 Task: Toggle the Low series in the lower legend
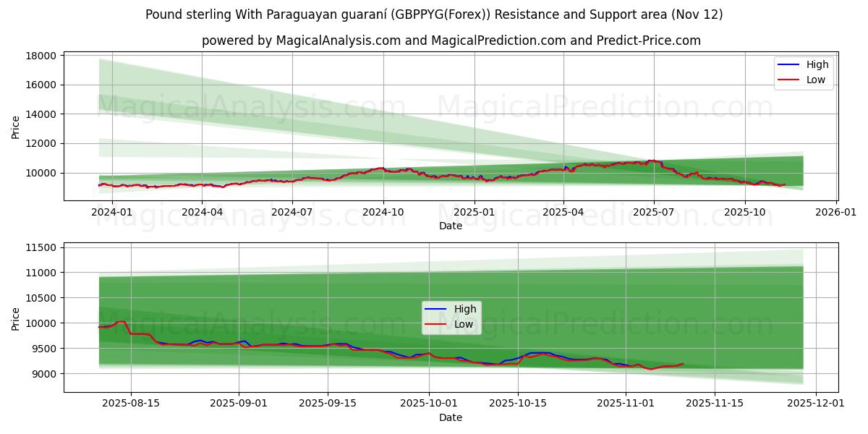click(x=463, y=325)
